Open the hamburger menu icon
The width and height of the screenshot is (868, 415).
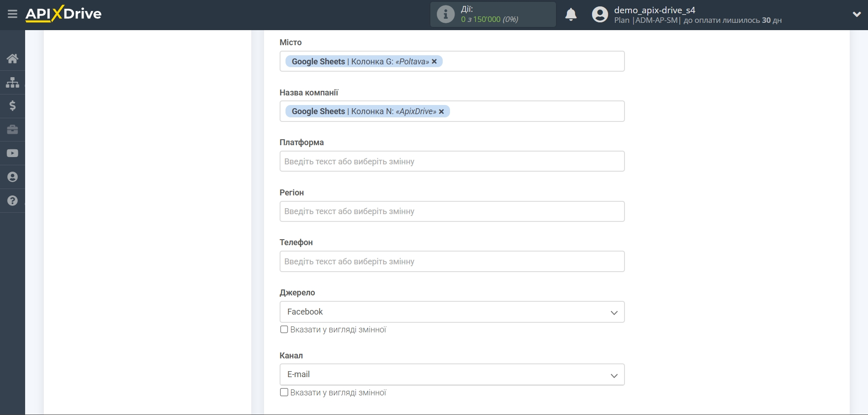pyautogui.click(x=12, y=14)
